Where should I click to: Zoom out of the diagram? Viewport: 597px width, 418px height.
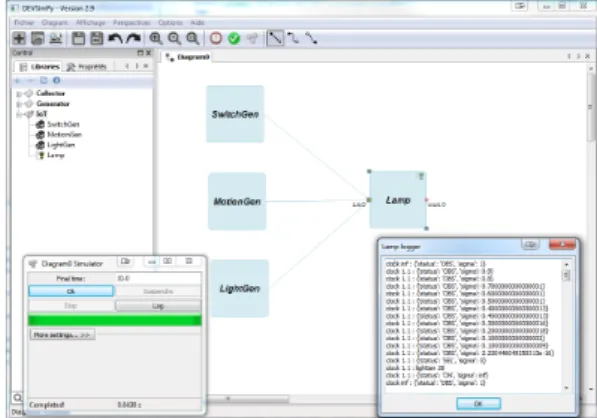click(174, 38)
